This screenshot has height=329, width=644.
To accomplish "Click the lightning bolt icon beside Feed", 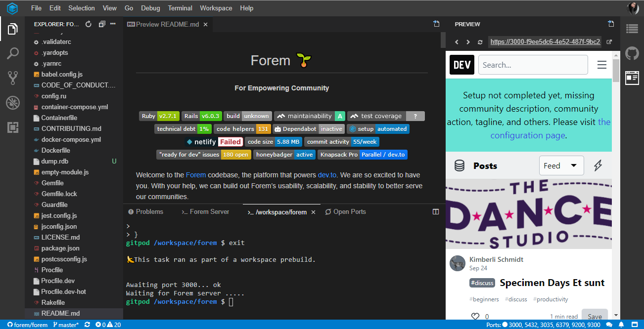I will coord(598,165).
